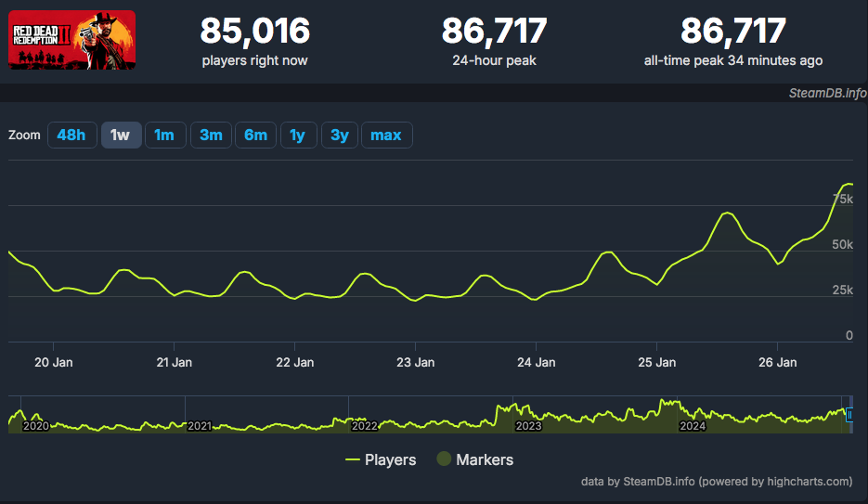Toggle the Markers series in legend

(x=475, y=459)
